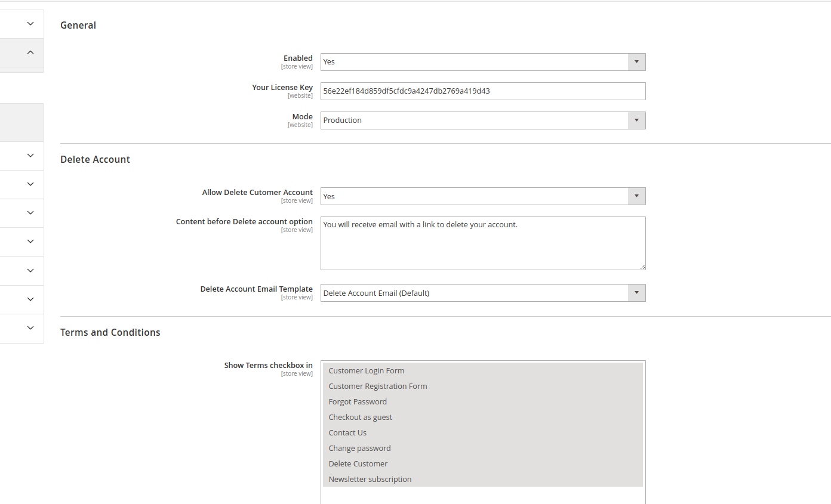This screenshot has width=831, height=504.
Task: Collapse the General section header
Action: [x=78, y=25]
